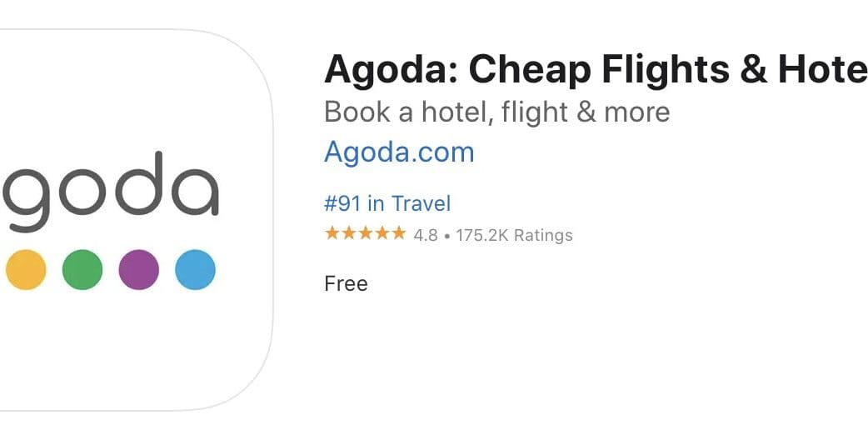Click the blue dot in Agoda logo
The height and width of the screenshot is (440, 868).
pos(195,270)
